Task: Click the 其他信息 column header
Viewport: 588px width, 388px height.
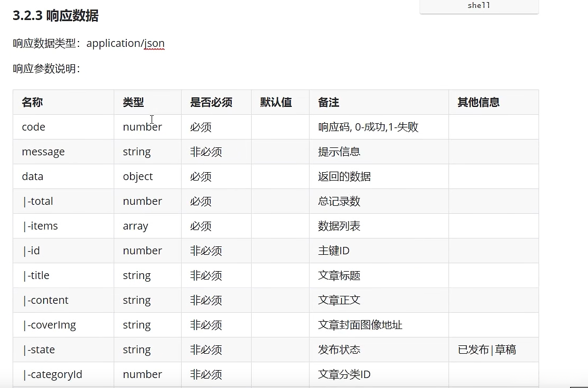Action: (493, 102)
